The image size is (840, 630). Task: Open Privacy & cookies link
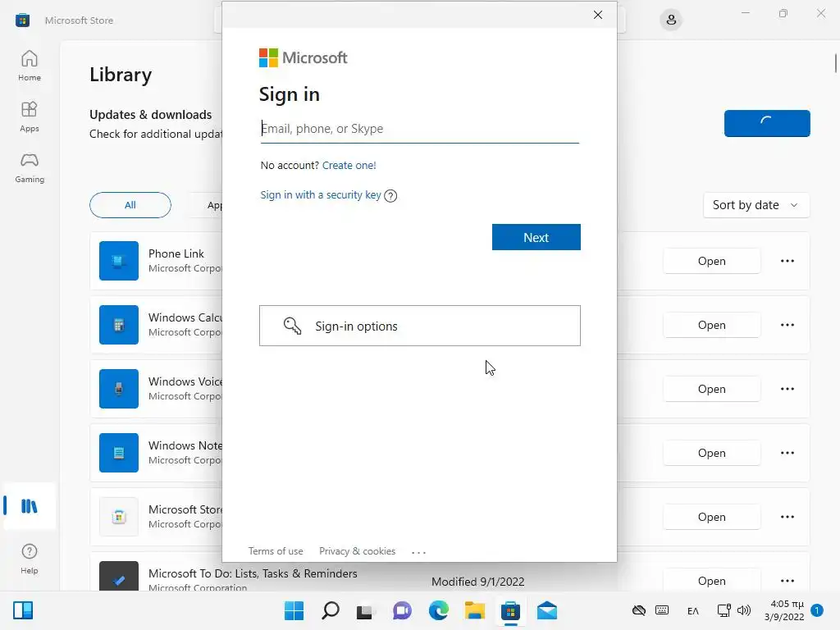click(358, 551)
